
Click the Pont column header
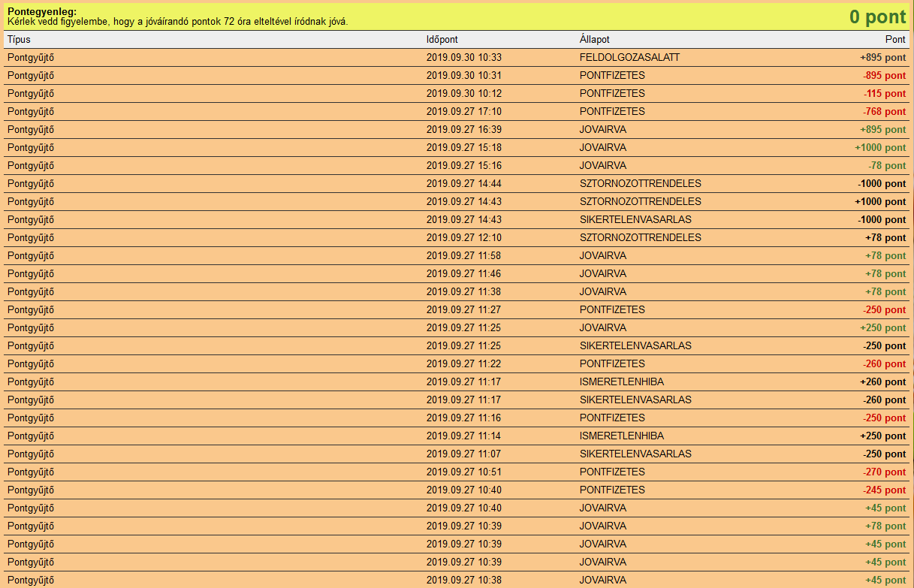(x=895, y=39)
